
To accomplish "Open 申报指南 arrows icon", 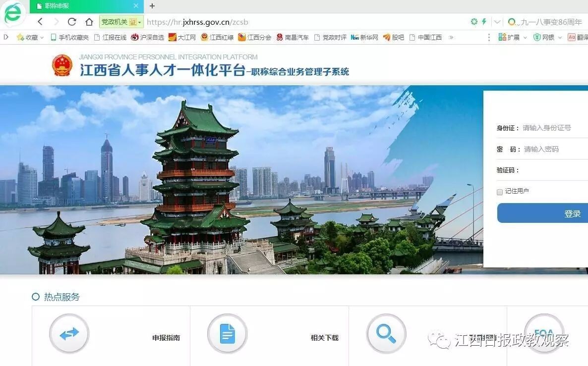I will coord(69,333).
